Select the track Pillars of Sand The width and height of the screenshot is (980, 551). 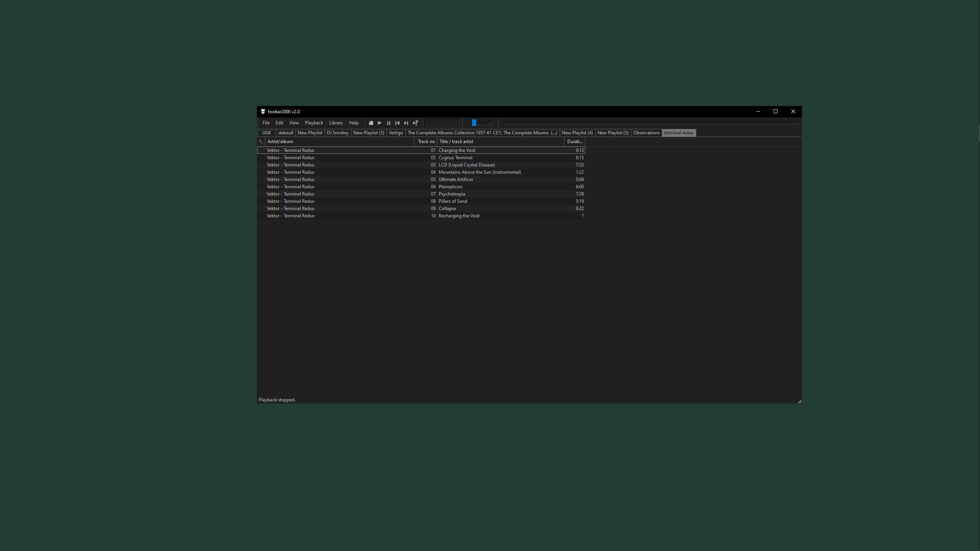421,201
